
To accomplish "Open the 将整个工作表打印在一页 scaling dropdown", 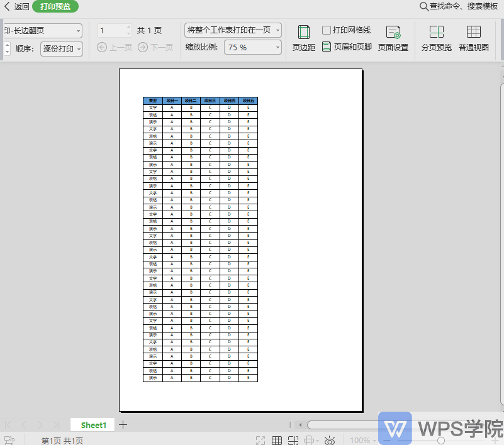I will 233,30.
